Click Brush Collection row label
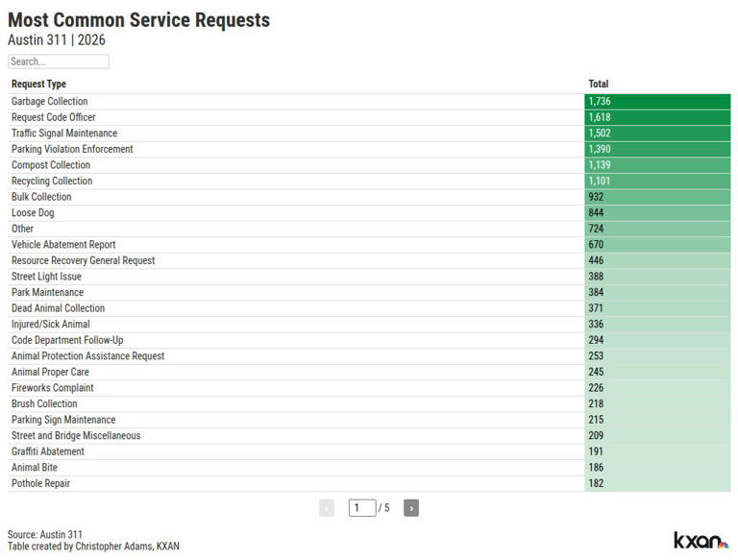 pyautogui.click(x=44, y=403)
